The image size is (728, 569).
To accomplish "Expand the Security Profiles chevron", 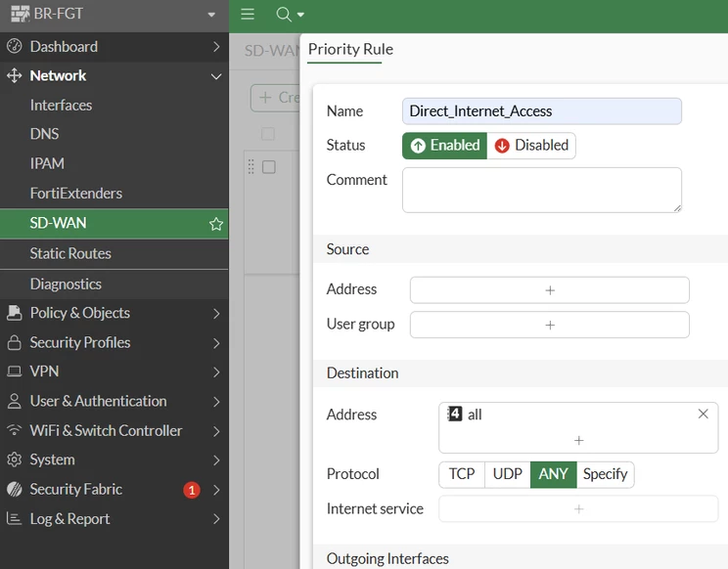I will click(216, 343).
